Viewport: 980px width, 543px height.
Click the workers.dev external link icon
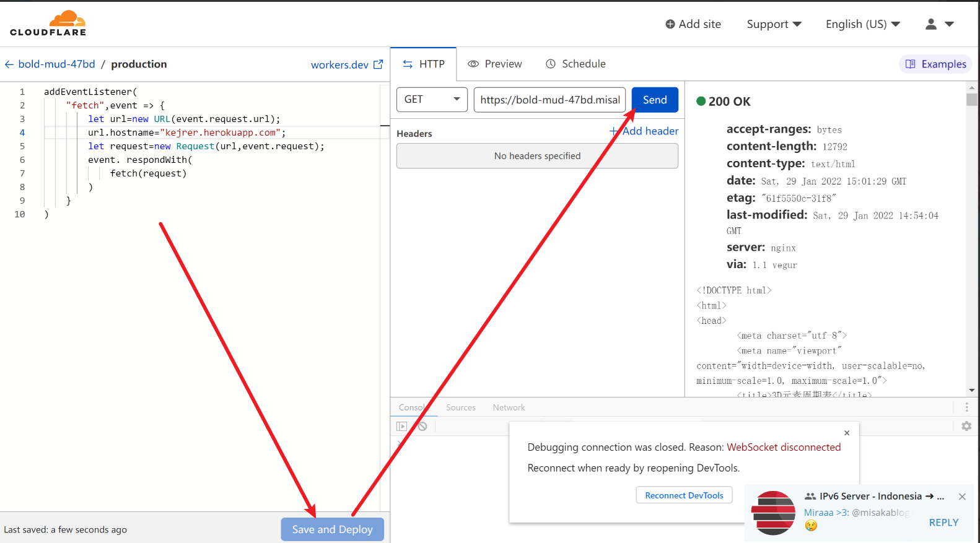(x=378, y=64)
